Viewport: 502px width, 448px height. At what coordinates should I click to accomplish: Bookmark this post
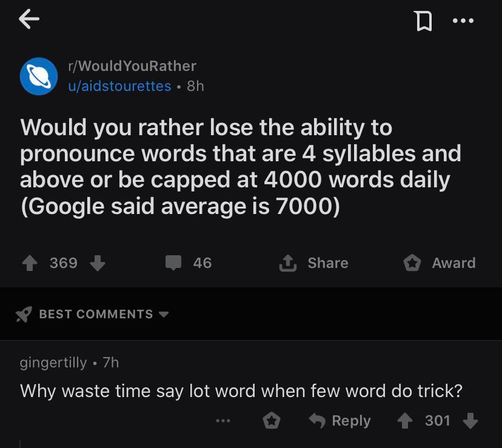(x=423, y=21)
